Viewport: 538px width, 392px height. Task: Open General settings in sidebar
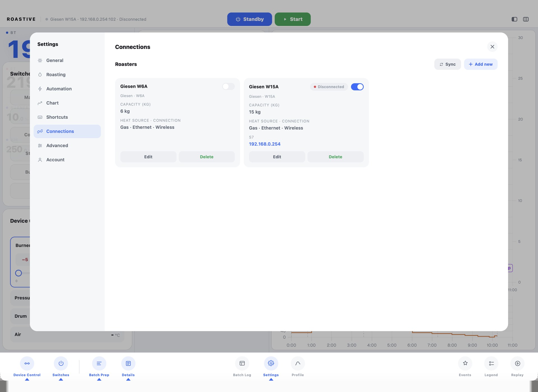coord(67,60)
